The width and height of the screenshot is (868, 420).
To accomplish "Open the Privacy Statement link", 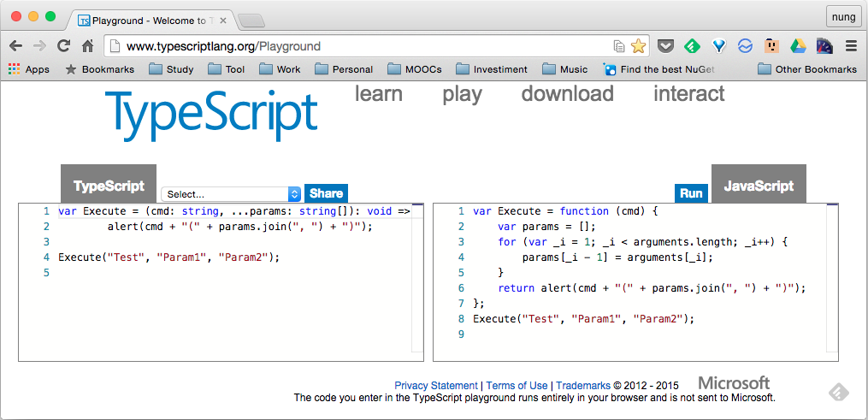I will [x=435, y=386].
